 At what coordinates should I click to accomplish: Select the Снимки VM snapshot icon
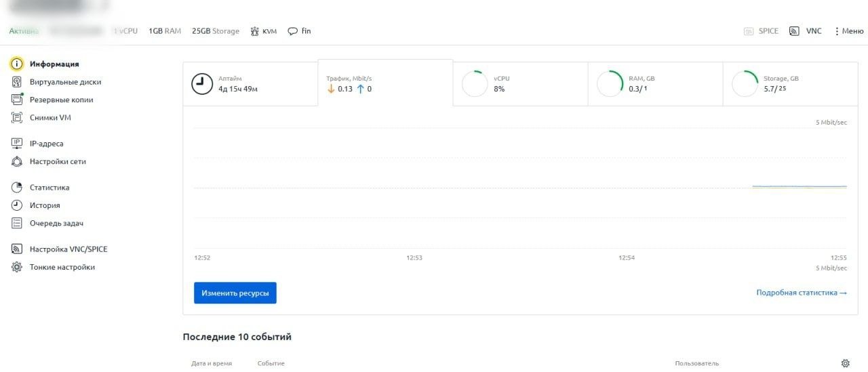17,117
